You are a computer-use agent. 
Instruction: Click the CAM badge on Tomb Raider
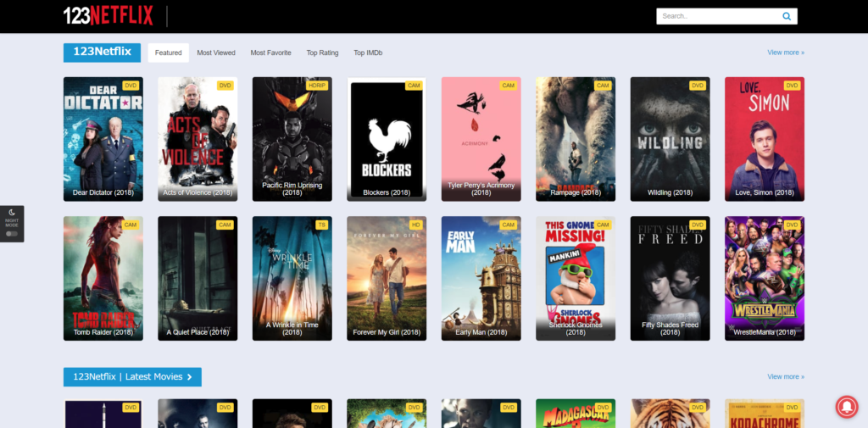click(131, 225)
